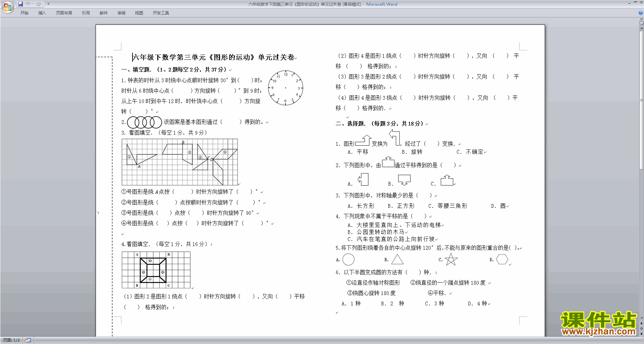
Task: Click answer option A. 平移
Action: click(x=358, y=152)
